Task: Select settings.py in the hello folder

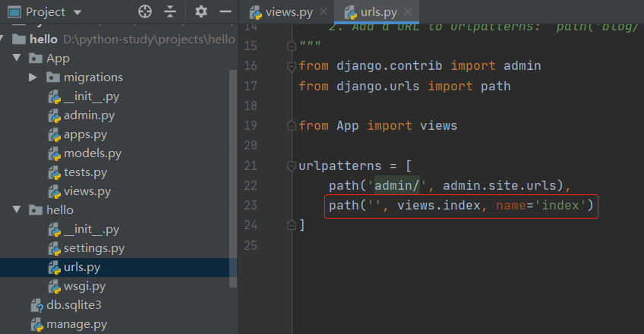Action: pos(93,248)
